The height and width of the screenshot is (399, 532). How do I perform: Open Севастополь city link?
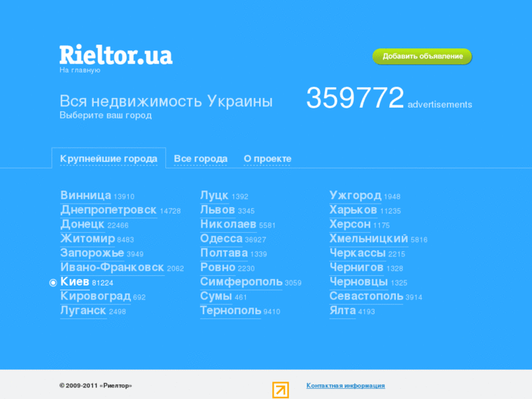366,296
